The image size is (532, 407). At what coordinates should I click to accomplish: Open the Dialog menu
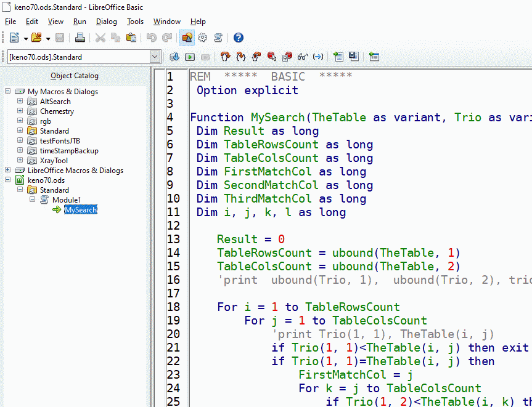tap(106, 22)
